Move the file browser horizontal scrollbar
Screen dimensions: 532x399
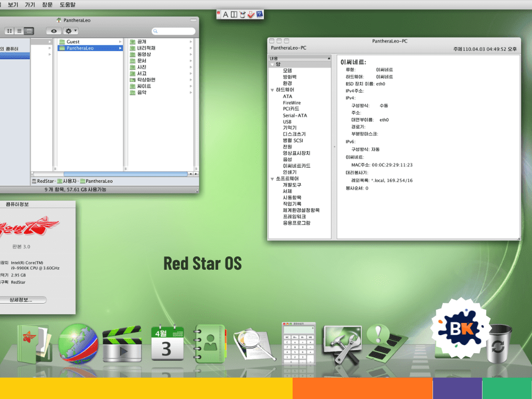pyautogui.click(x=126, y=174)
